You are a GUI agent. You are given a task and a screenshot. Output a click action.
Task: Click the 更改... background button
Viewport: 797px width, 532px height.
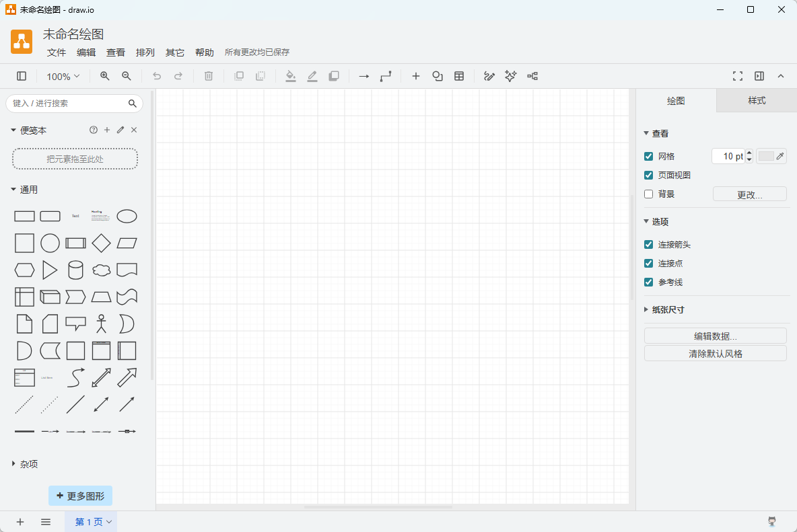(750, 194)
